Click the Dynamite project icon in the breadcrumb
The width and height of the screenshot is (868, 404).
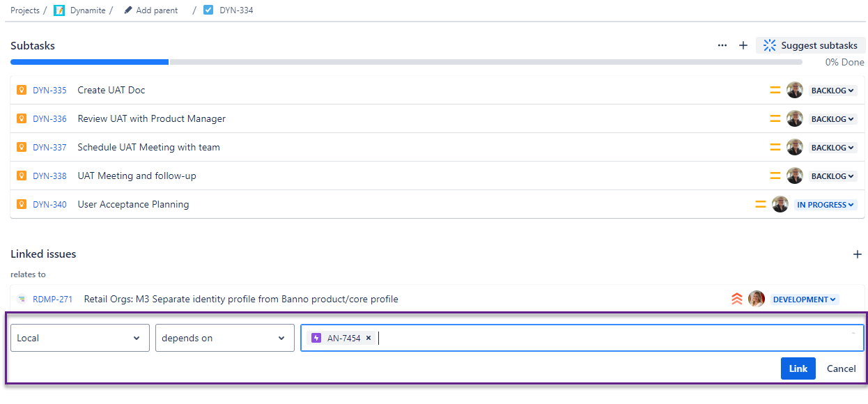tap(59, 10)
